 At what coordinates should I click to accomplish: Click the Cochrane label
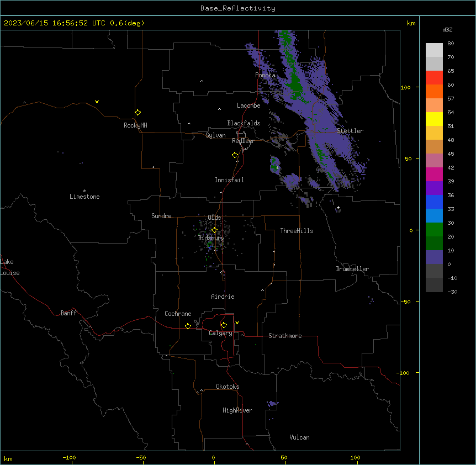click(178, 314)
